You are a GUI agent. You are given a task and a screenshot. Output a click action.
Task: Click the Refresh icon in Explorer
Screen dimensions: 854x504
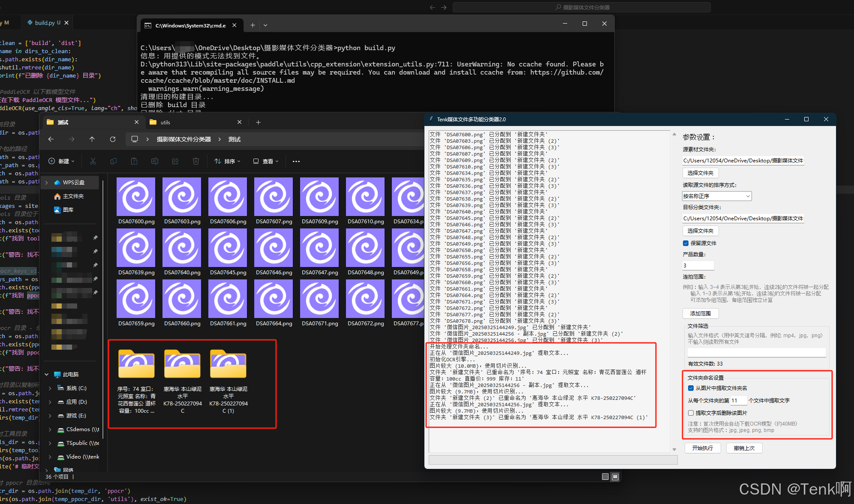tap(113, 139)
